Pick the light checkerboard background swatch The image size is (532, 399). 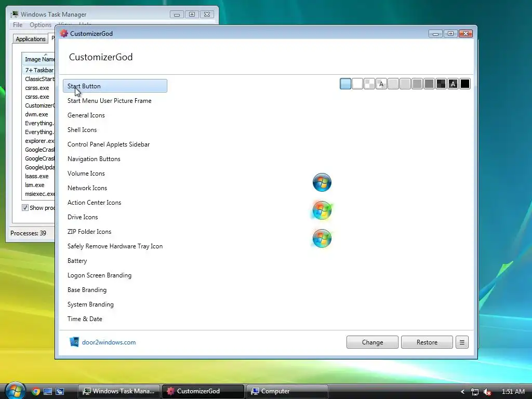(x=369, y=84)
